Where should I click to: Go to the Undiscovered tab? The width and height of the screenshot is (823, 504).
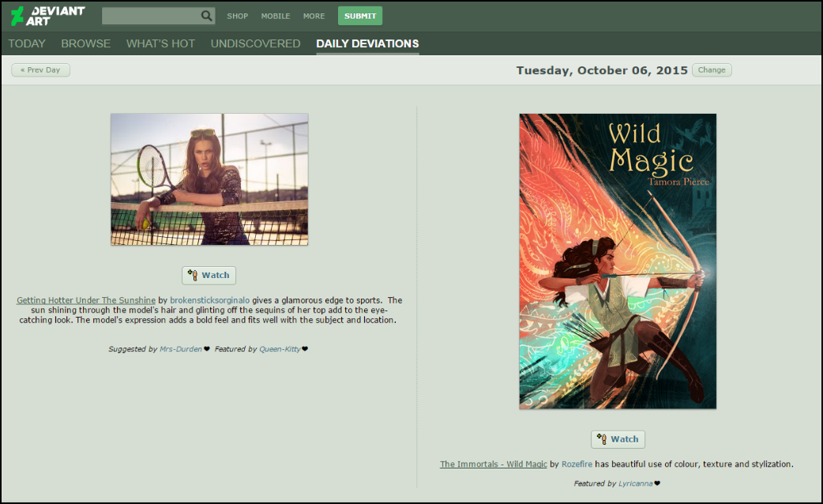tap(255, 43)
